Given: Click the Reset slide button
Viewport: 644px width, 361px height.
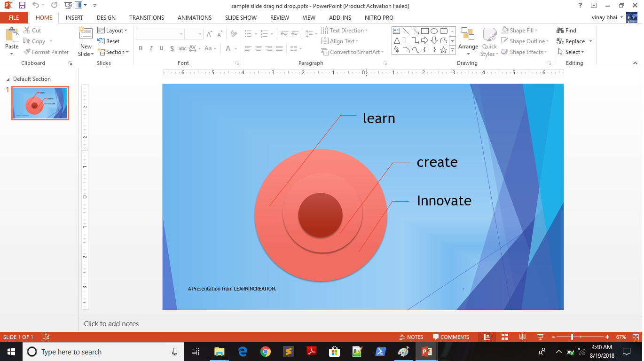Looking at the screenshot, I should tap(109, 41).
